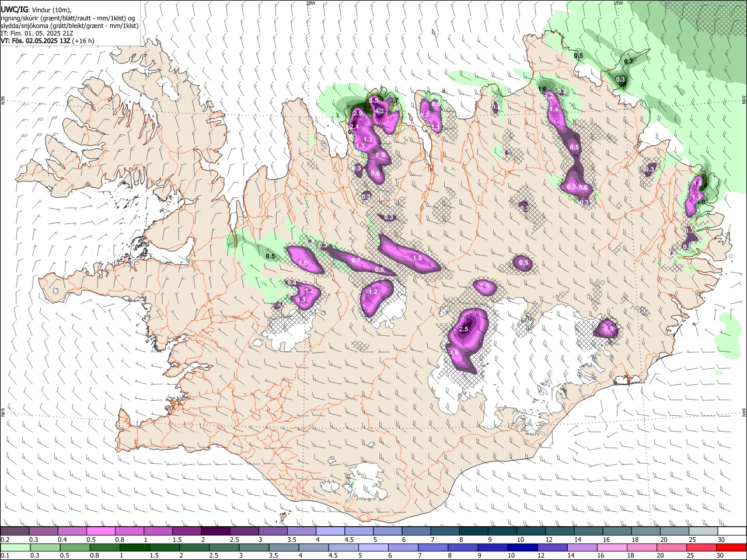Click the UWC/IG title text

tap(14, 10)
